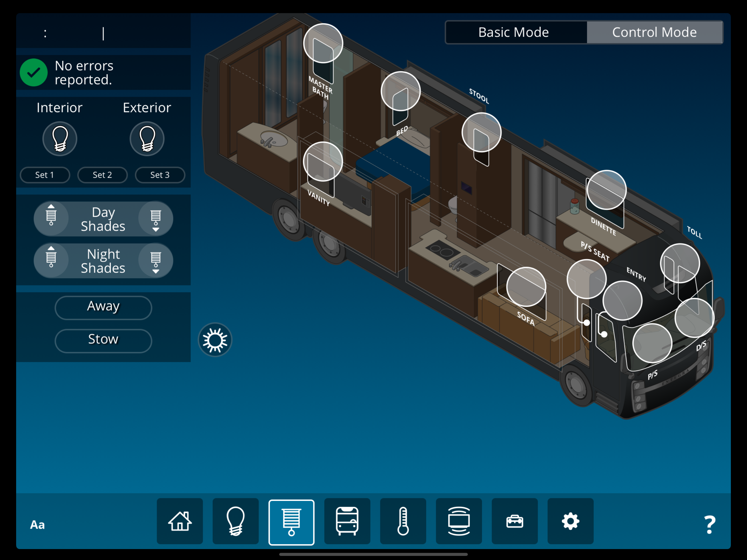Activate lighting Set 2
The height and width of the screenshot is (560, 747).
click(102, 175)
